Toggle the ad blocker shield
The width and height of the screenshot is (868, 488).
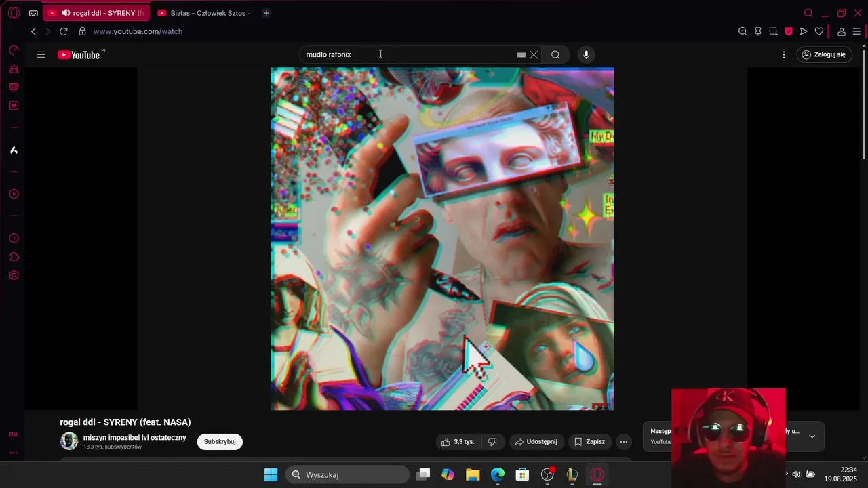click(789, 31)
